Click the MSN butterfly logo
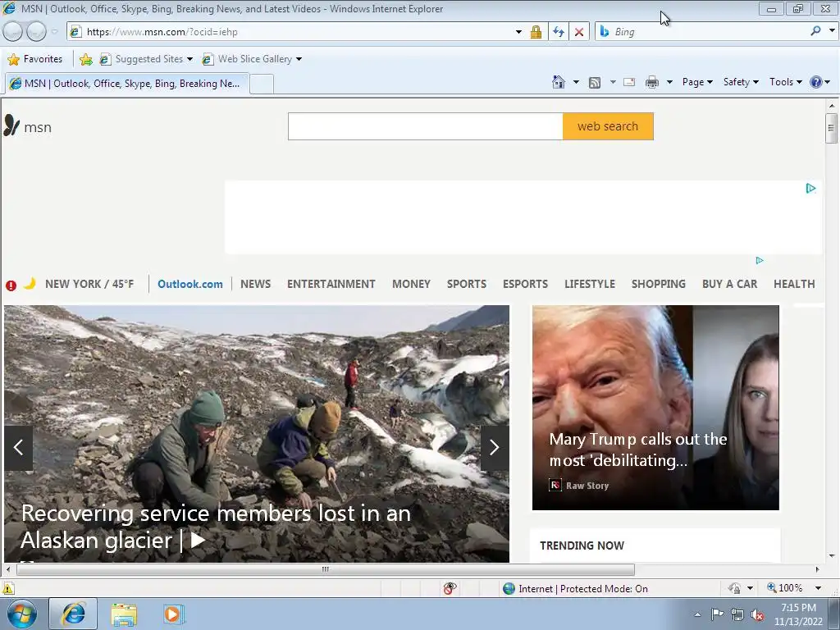This screenshot has height=630, width=840. pyautogui.click(x=11, y=126)
